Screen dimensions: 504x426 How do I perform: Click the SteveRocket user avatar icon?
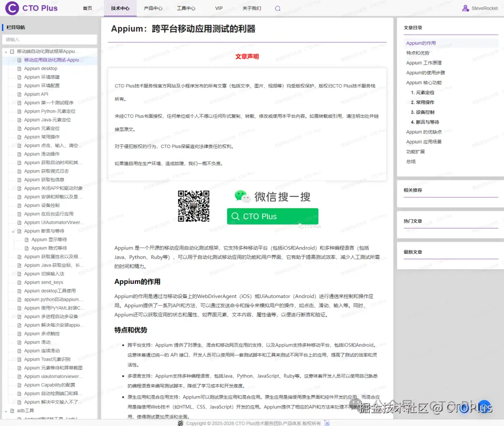point(466,8)
